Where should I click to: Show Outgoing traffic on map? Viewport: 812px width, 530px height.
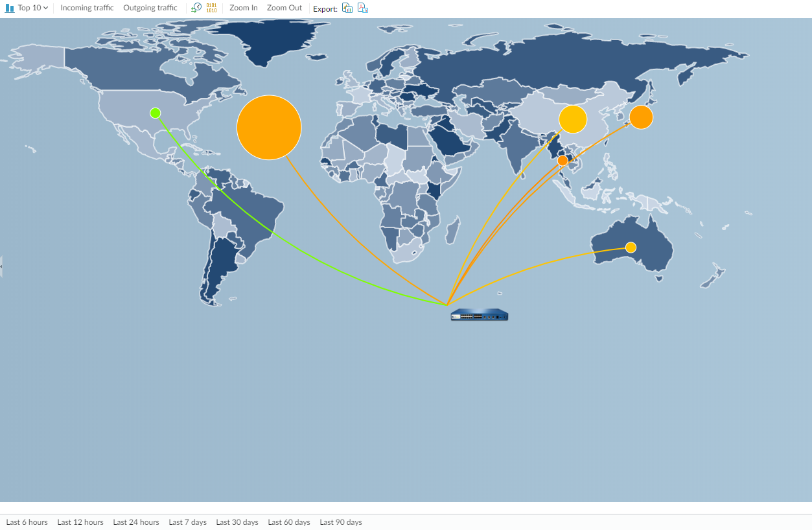tap(150, 8)
